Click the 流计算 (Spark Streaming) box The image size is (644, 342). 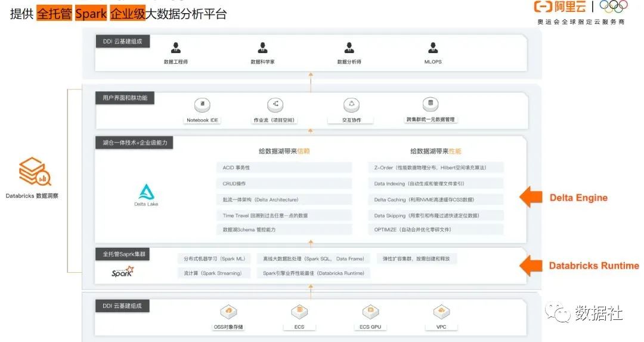pyautogui.click(x=214, y=273)
